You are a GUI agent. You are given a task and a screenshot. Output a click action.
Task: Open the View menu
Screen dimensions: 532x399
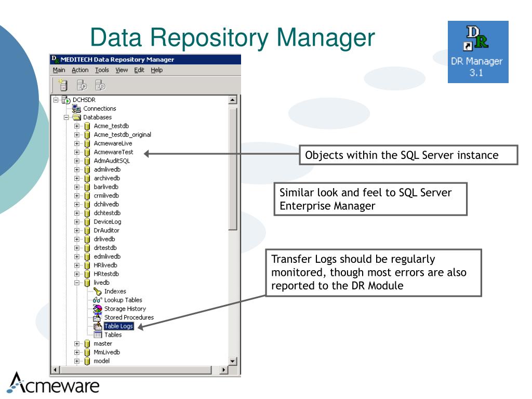[x=122, y=70]
